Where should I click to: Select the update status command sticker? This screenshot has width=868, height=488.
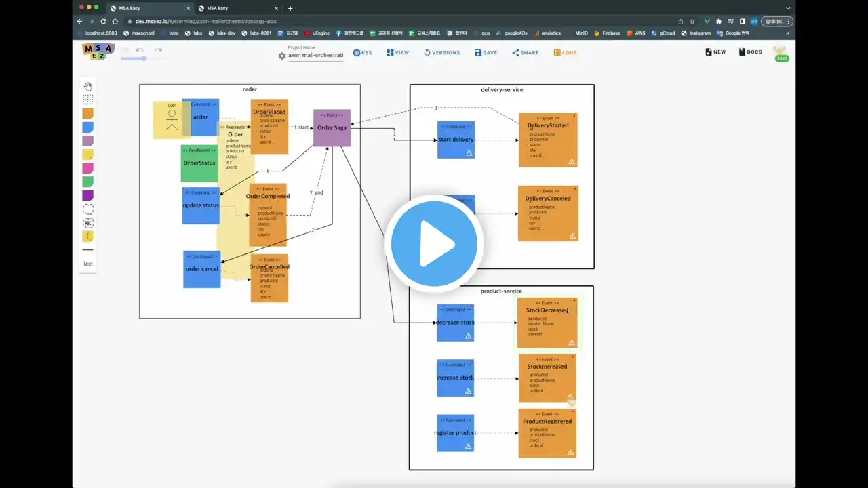click(x=201, y=205)
